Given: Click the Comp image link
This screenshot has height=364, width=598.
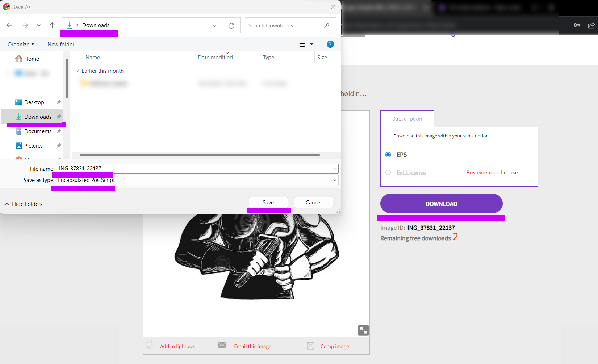Looking at the screenshot, I should (335, 346).
